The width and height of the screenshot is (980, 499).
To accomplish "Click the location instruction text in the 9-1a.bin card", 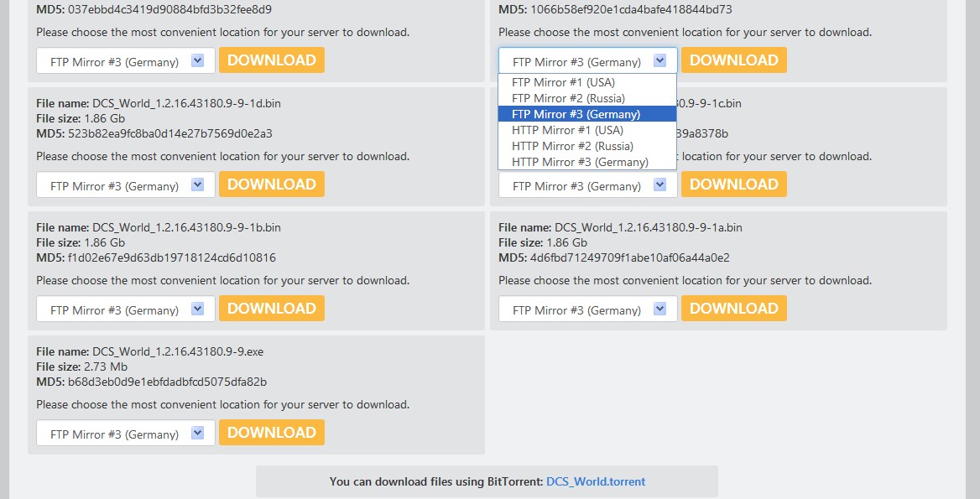I will [x=685, y=280].
